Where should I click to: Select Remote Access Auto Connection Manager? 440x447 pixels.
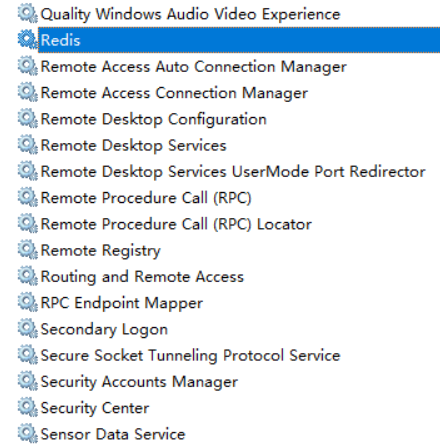click(x=193, y=67)
